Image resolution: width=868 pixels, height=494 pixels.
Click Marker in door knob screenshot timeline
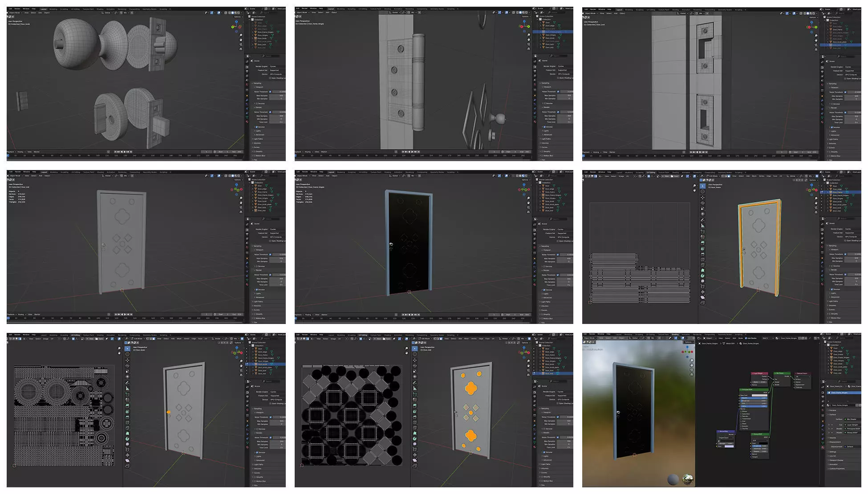37,152
